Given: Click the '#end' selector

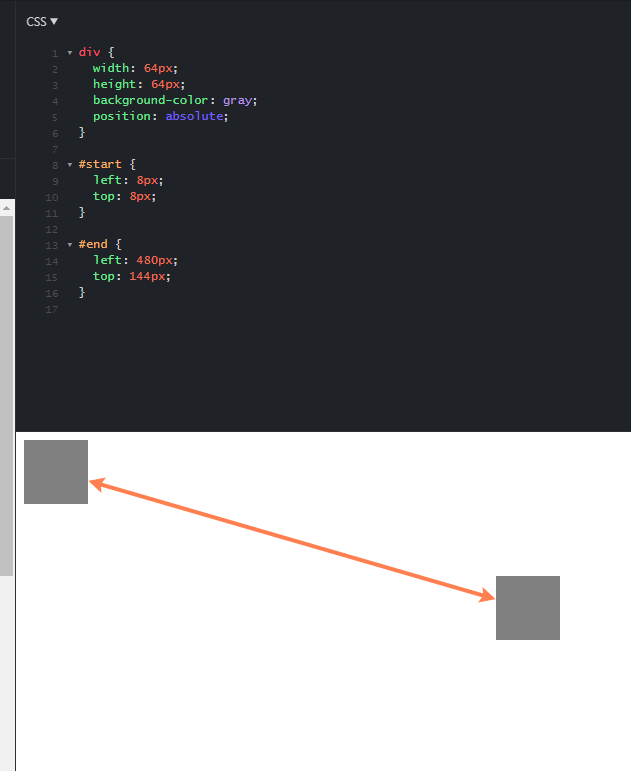Looking at the screenshot, I should 93,244.
